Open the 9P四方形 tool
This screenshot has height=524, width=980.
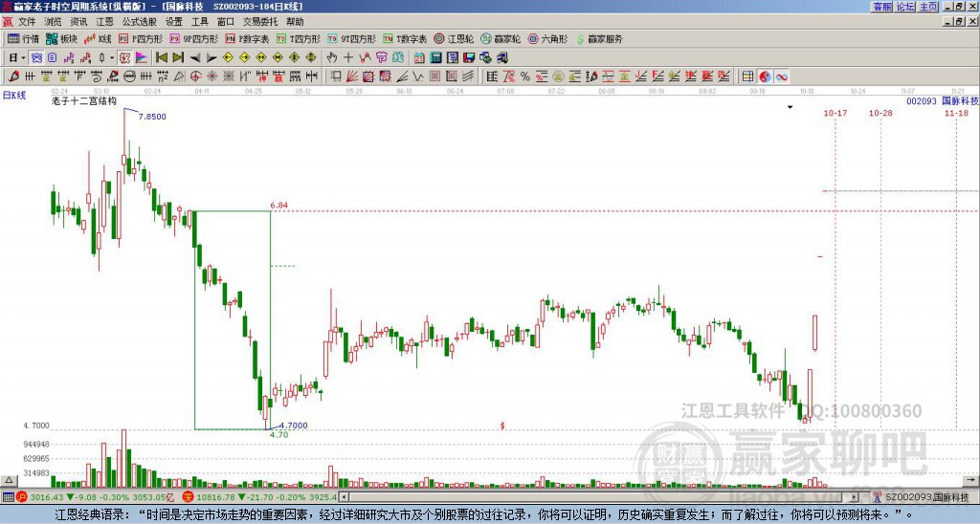(193, 38)
